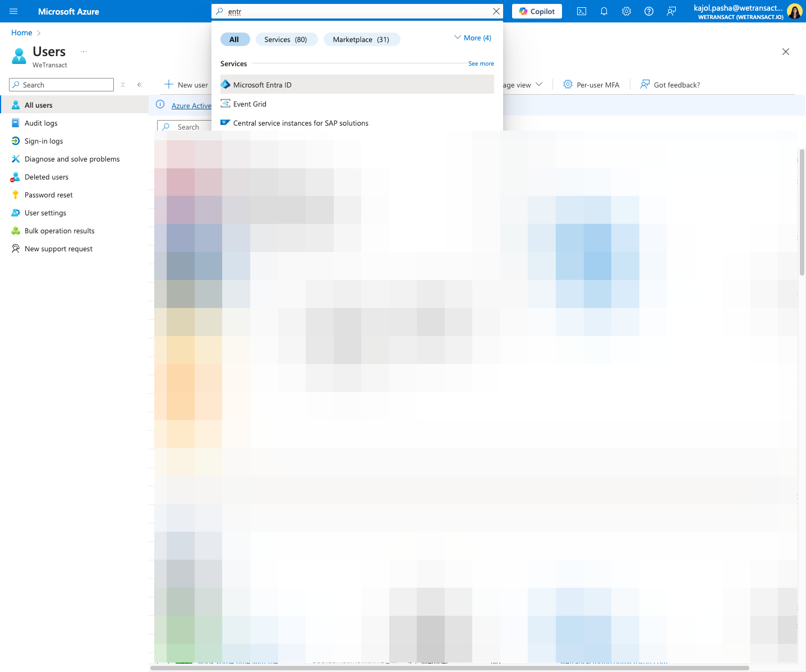This screenshot has height=672, width=806.
Task: Close the Users blade
Action: click(x=786, y=52)
